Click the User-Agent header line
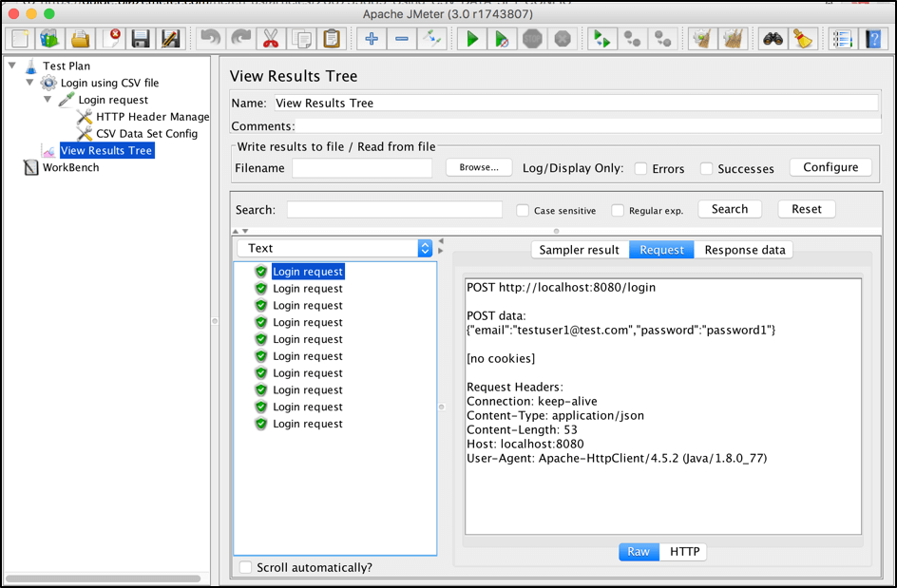 [x=617, y=458]
